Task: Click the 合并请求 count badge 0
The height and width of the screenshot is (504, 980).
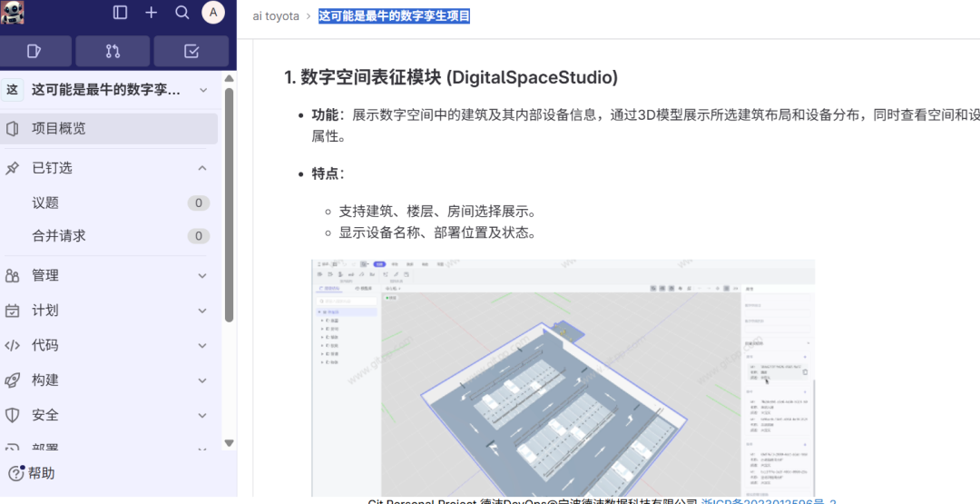Action: tap(199, 236)
